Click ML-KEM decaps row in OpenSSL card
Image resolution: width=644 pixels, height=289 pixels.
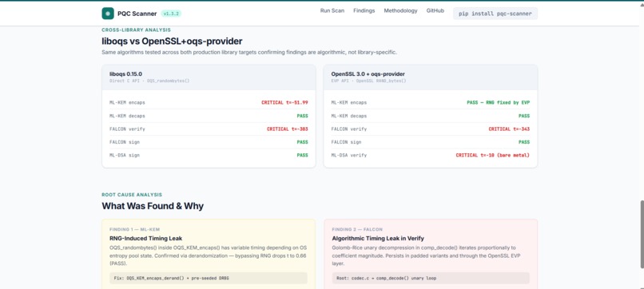[431, 116]
